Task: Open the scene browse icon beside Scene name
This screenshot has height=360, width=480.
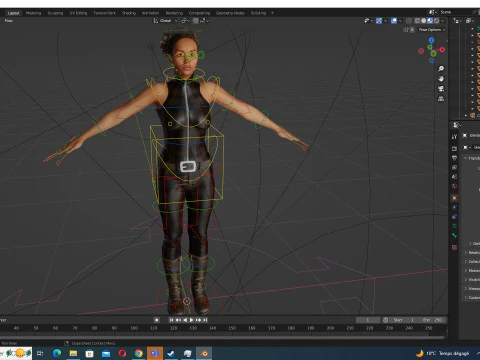Action: point(433,12)
